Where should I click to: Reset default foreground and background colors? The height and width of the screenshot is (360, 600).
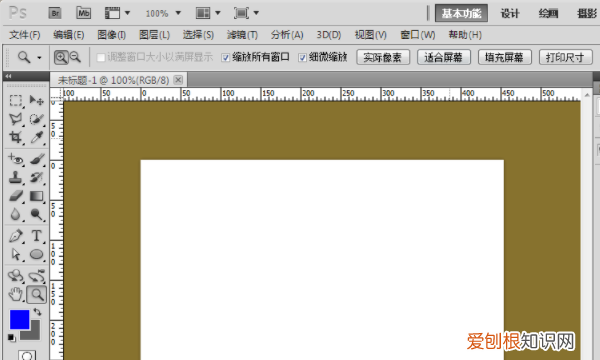point(11,338)
